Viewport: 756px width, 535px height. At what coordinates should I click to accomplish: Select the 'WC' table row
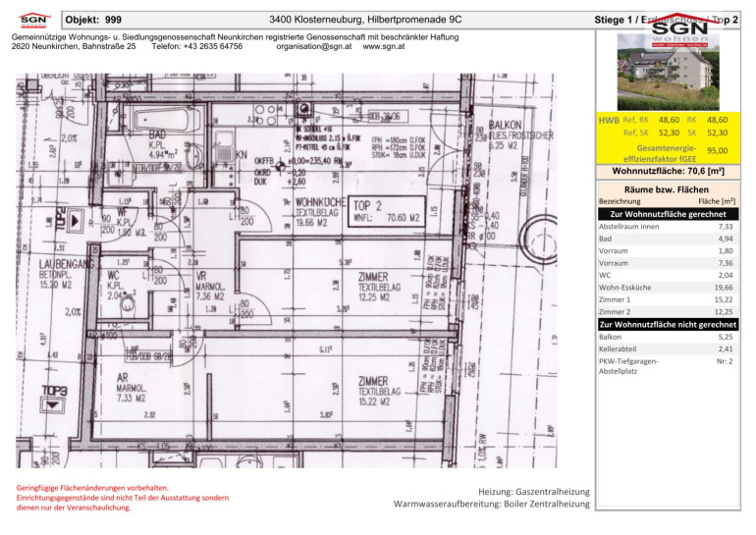(x=669, y=275)
